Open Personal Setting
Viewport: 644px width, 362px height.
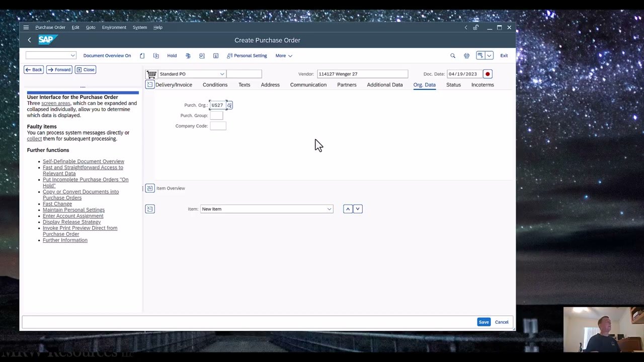(247, 56)
